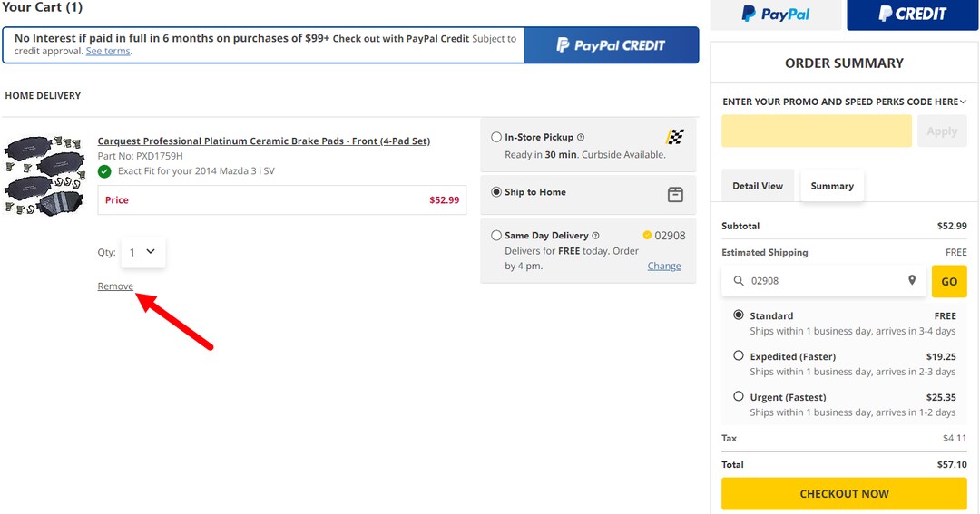Open the Qty quantity dropdown
980x514 pixels.
coord(143,252)
